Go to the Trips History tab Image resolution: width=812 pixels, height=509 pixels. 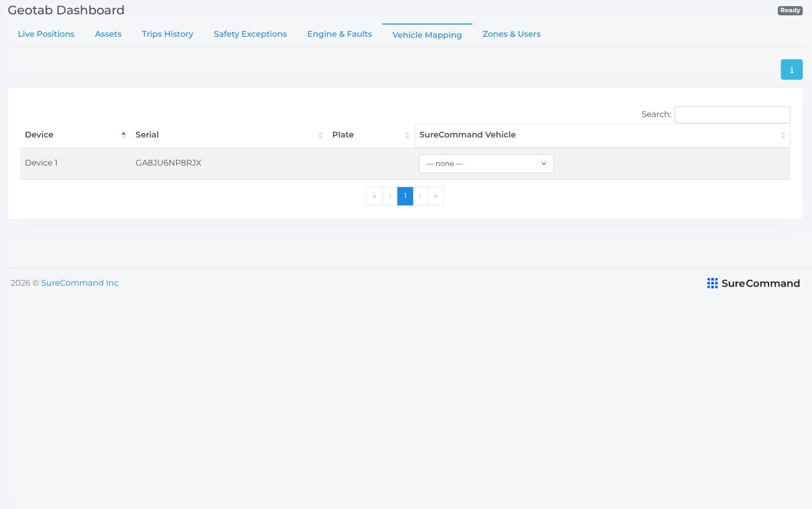pos(168,34)
